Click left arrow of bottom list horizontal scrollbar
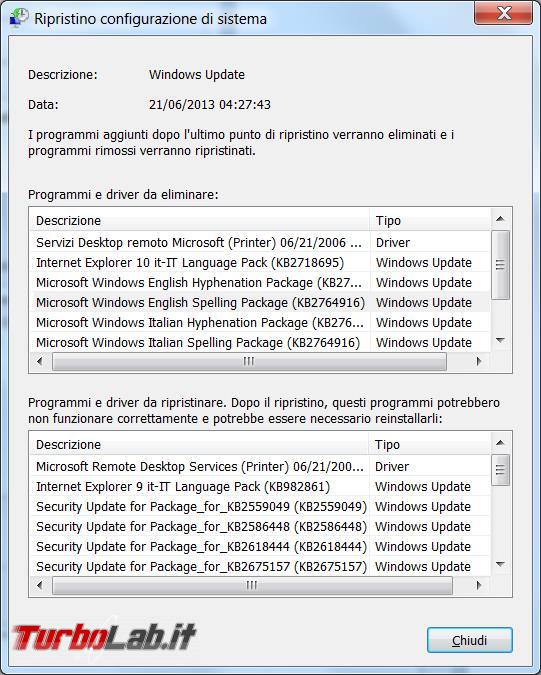 pyautogui.click(x=40, y=585)
